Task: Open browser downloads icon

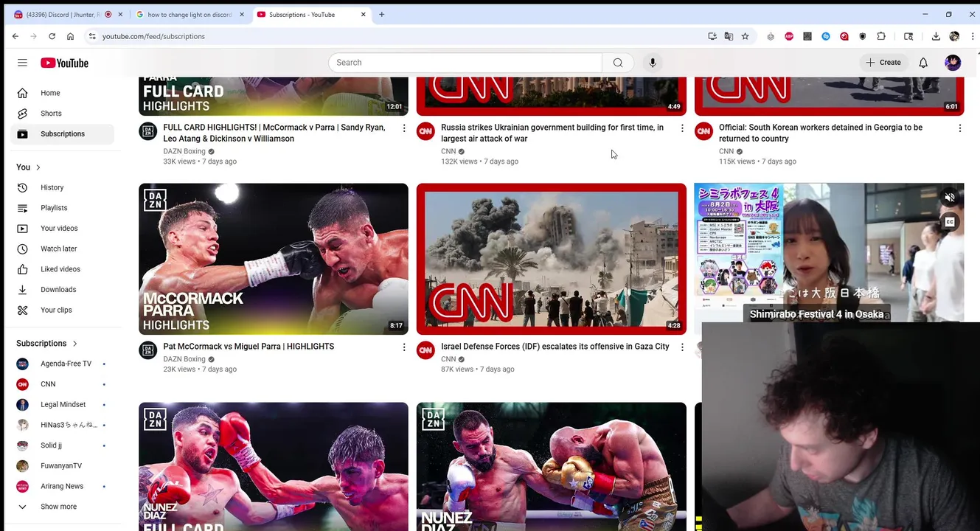Action: coord(936,36)
